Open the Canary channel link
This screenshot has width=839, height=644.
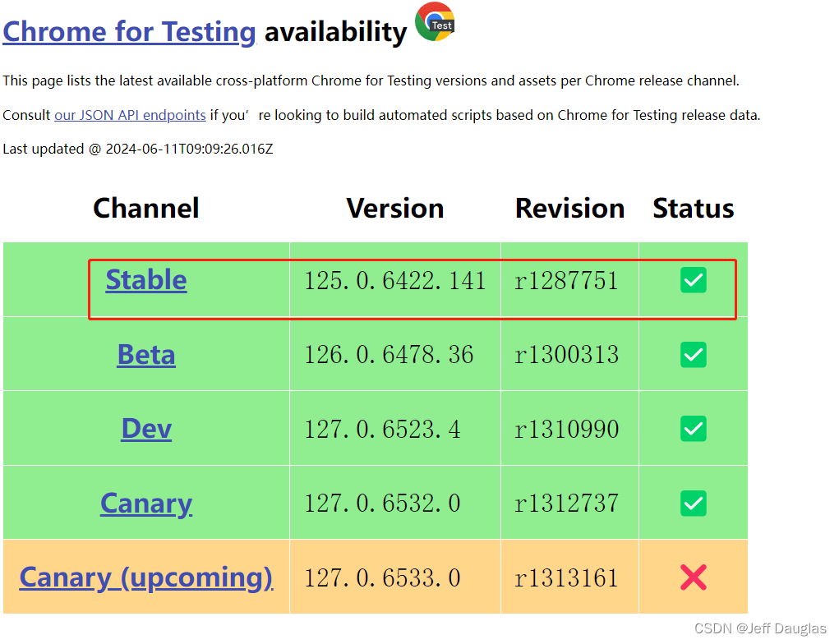point(146,504)
